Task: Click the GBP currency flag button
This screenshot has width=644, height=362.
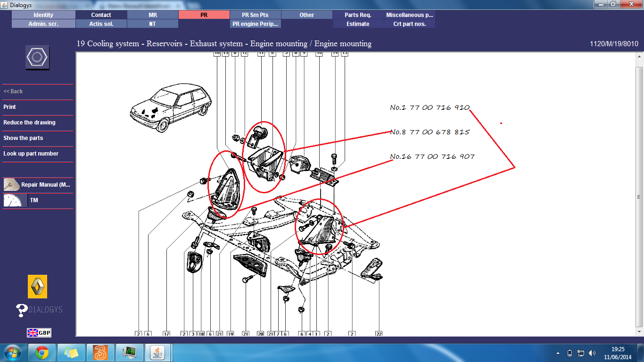Action: point(39,333)
